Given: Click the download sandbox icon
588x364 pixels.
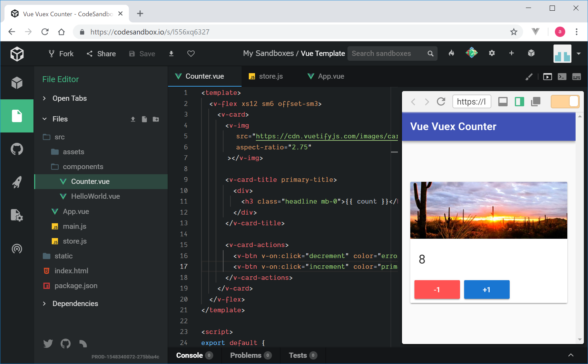Looking at the screenshot, I should [x=171, y=53].
